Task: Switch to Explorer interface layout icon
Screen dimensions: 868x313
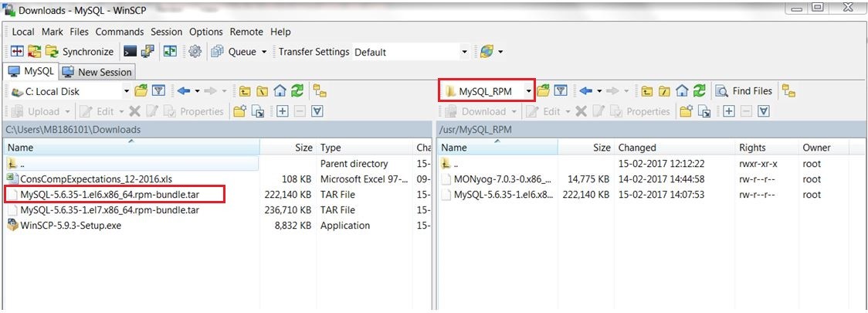Action: pos(171,52)
